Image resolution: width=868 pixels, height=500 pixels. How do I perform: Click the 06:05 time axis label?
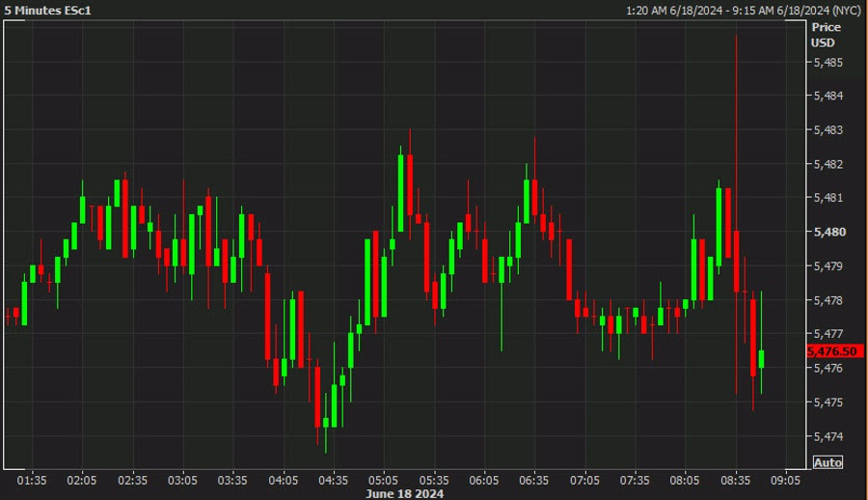(x=484, y=480)
